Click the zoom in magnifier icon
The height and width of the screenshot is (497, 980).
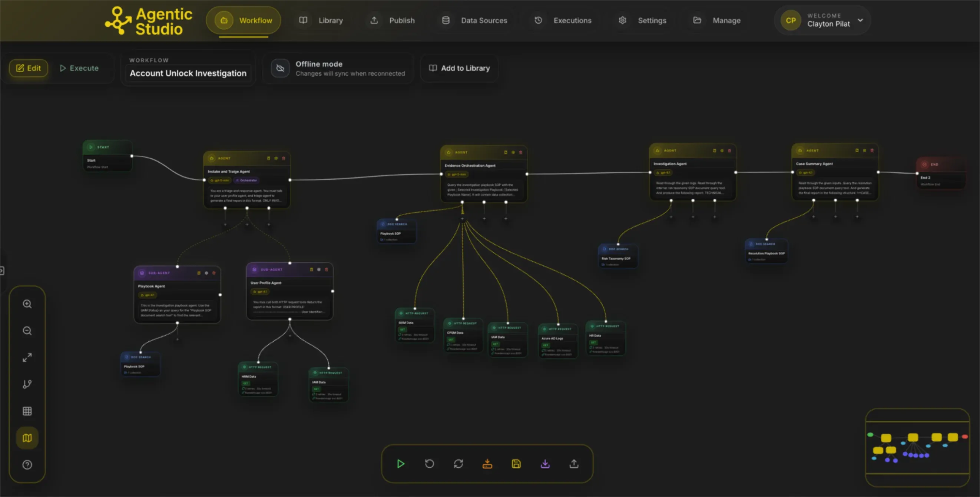pyautogui.click(x=27, y=304)
